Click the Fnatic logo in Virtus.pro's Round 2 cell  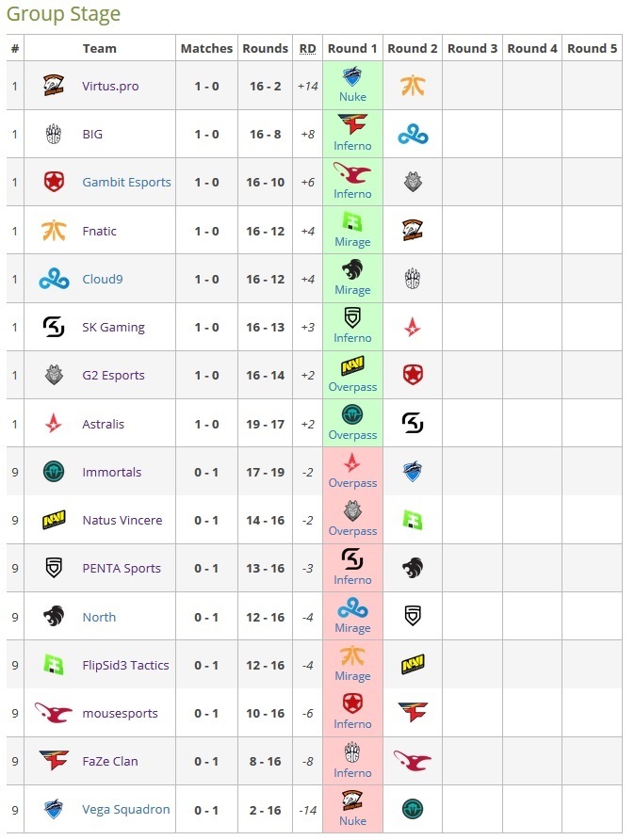point(413,86)
